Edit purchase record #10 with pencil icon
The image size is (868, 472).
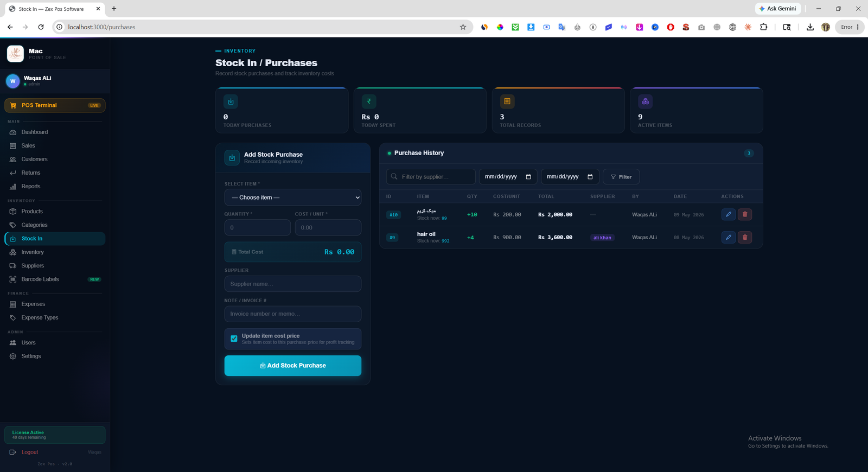pos(729,214)
